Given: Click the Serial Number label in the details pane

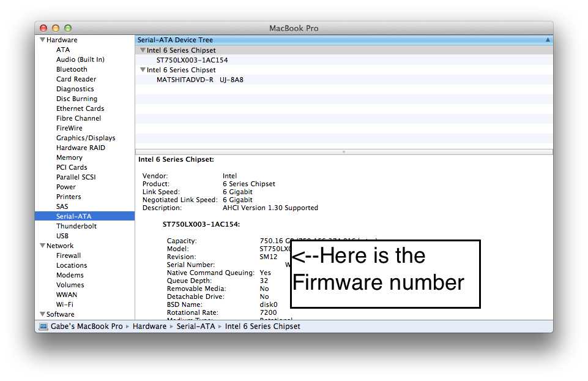Looking at the screenshot, I should point(190,265).
